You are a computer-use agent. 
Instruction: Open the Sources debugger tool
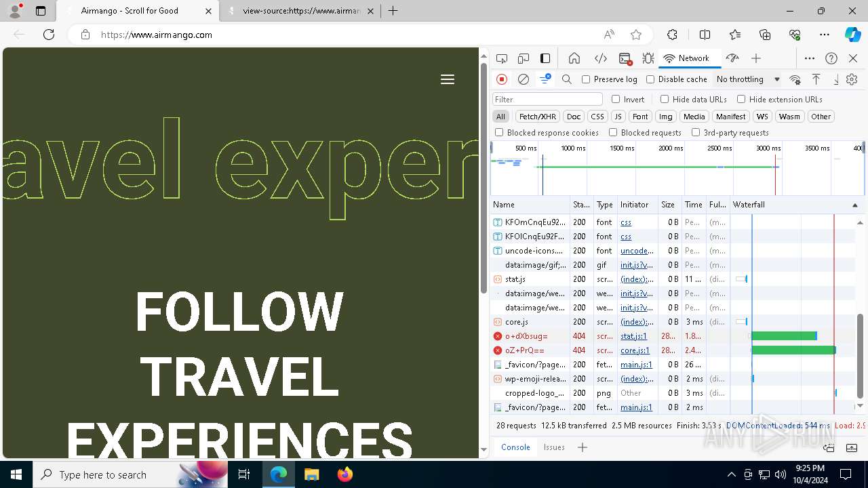[x=648, y=58]
